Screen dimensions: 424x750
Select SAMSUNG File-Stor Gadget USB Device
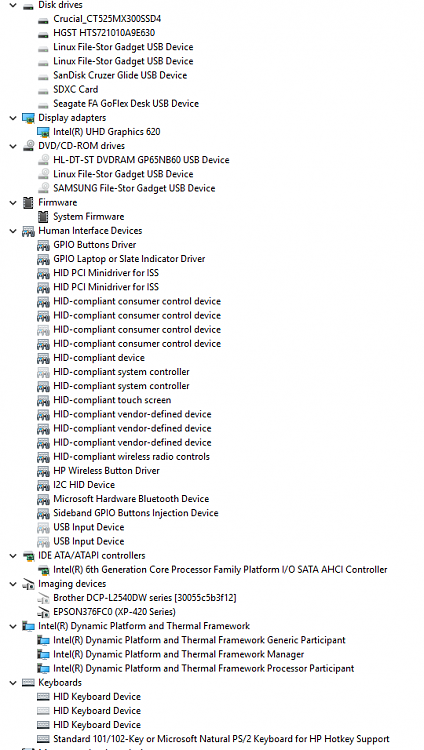[x=134, y=188]
